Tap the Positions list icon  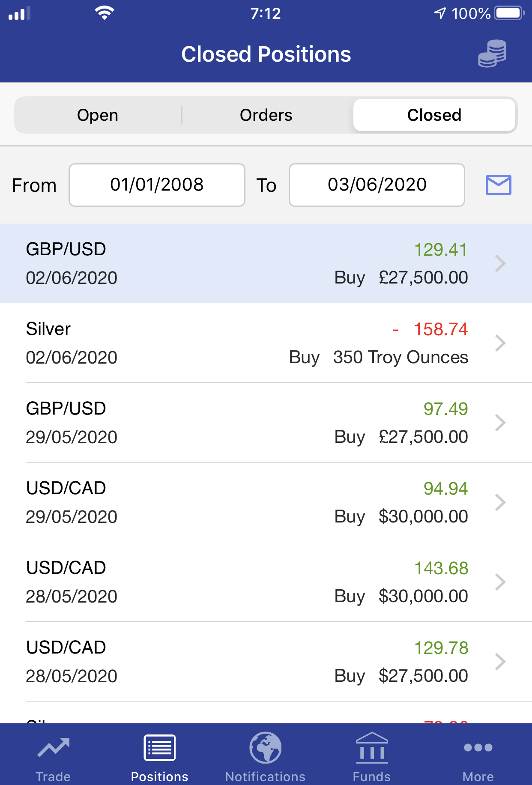pos(159,748)
